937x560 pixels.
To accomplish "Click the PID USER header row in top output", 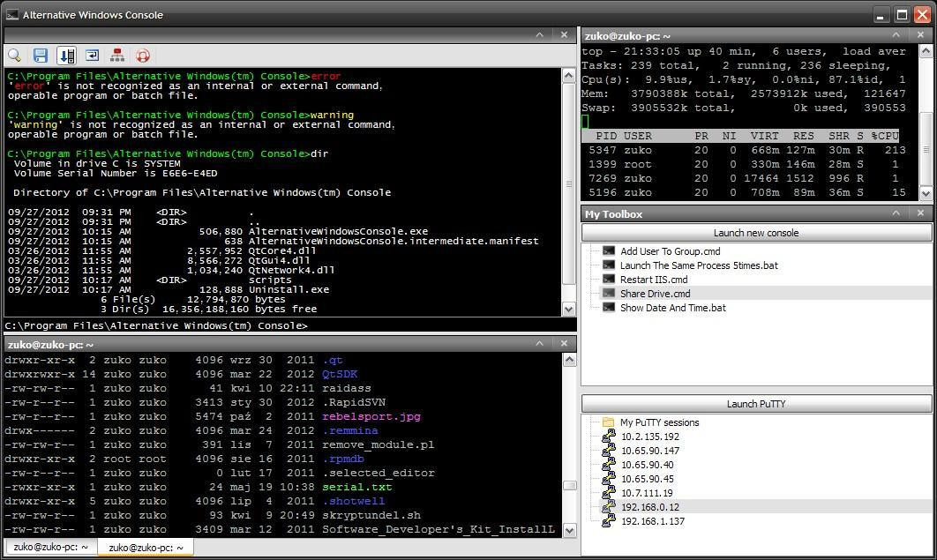I will click(x=740, y=136).
